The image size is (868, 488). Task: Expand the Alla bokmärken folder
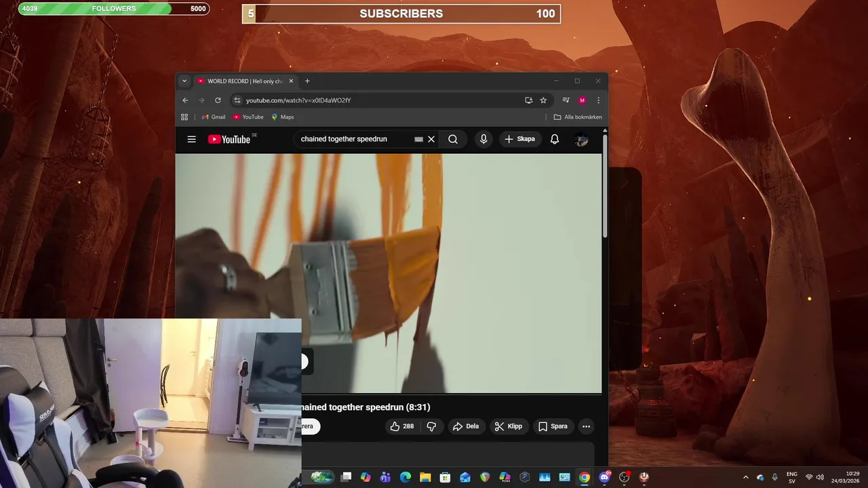(578, 117)
